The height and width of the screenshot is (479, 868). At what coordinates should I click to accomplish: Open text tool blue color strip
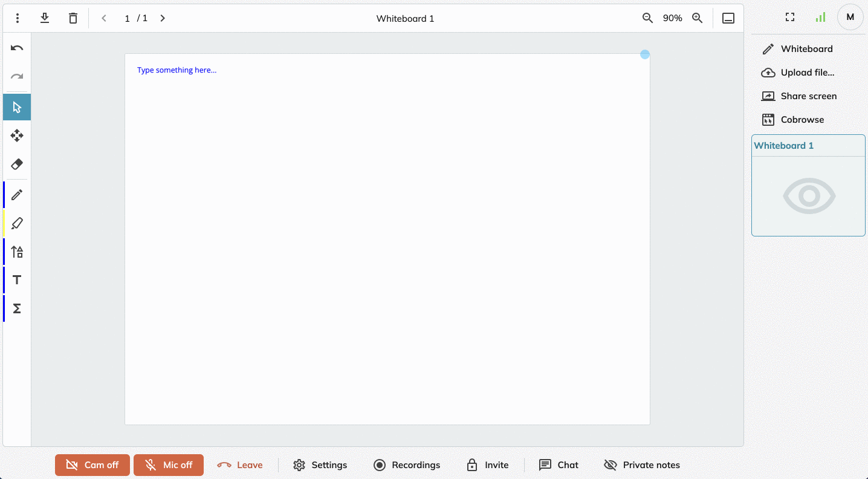click(x=4, y=280)
